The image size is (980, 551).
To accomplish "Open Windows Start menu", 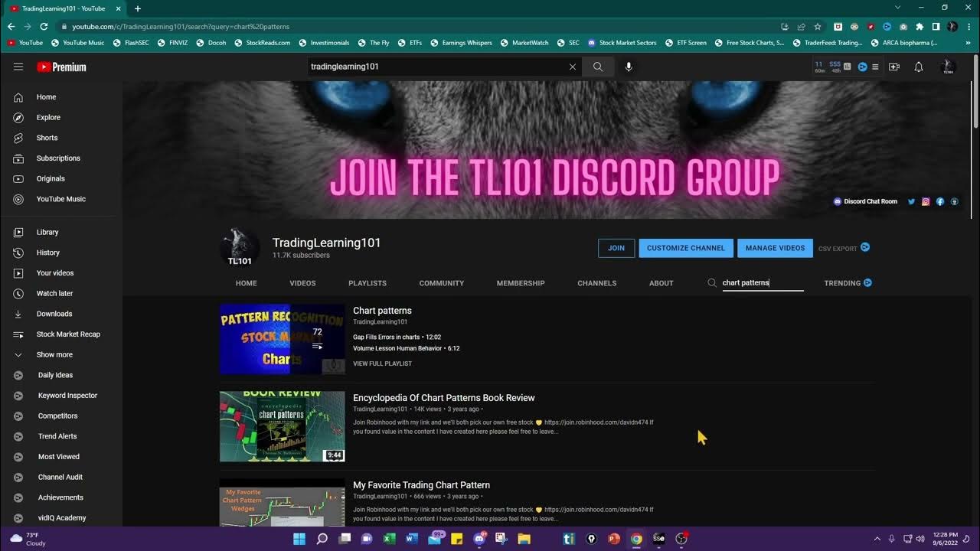I will 299,539.
